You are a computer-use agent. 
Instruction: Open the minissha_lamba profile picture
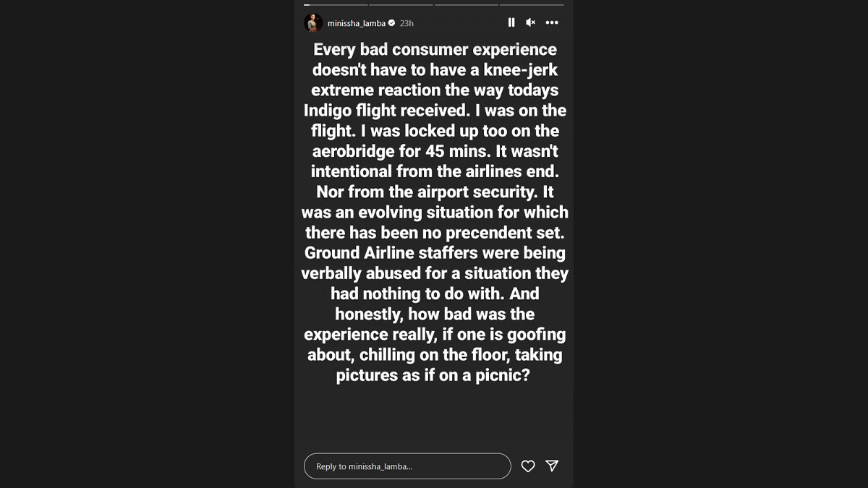point(313,22)
